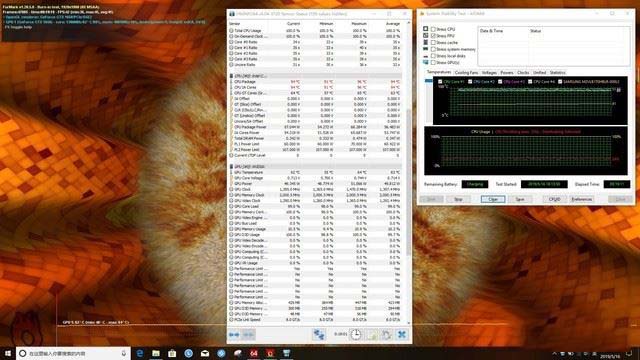The width and height of the screenshot is (640, 360).
Task: Switch to the Statistics tab
Action: pos(557,73)
